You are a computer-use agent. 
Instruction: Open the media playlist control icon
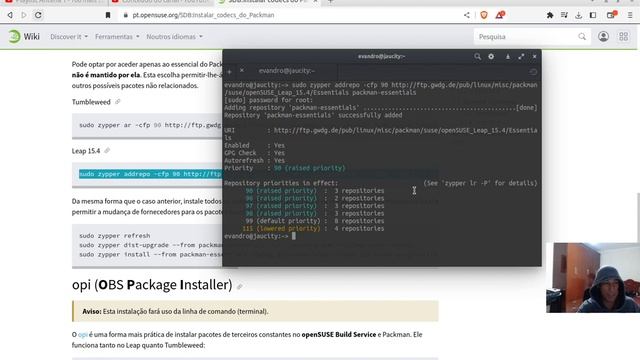[x=564, y=15]
